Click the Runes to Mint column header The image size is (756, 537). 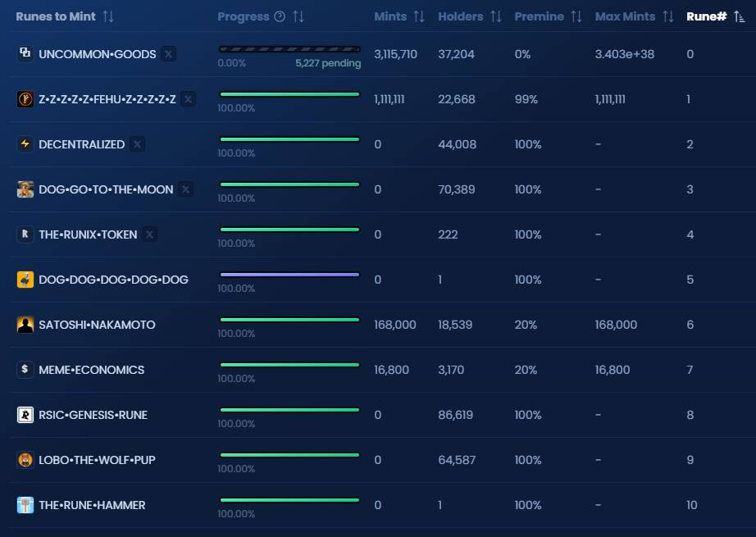[56, 16]
